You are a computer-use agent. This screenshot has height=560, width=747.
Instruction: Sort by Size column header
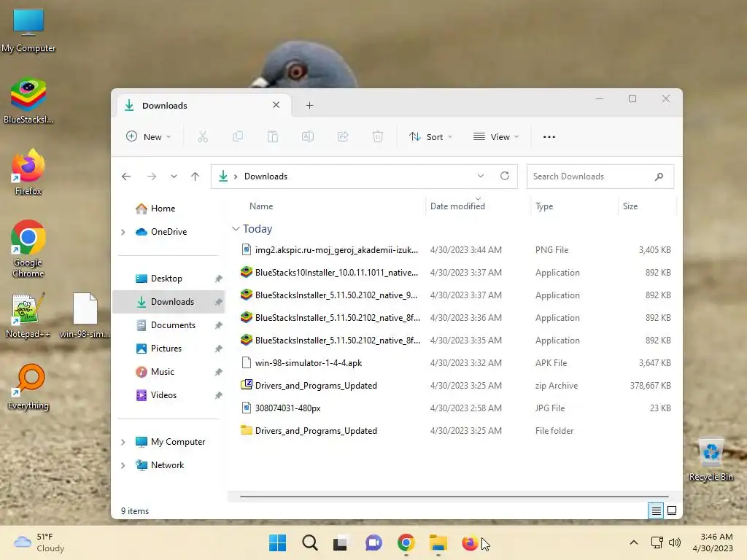pyautogui.click(x=630, y=206)
